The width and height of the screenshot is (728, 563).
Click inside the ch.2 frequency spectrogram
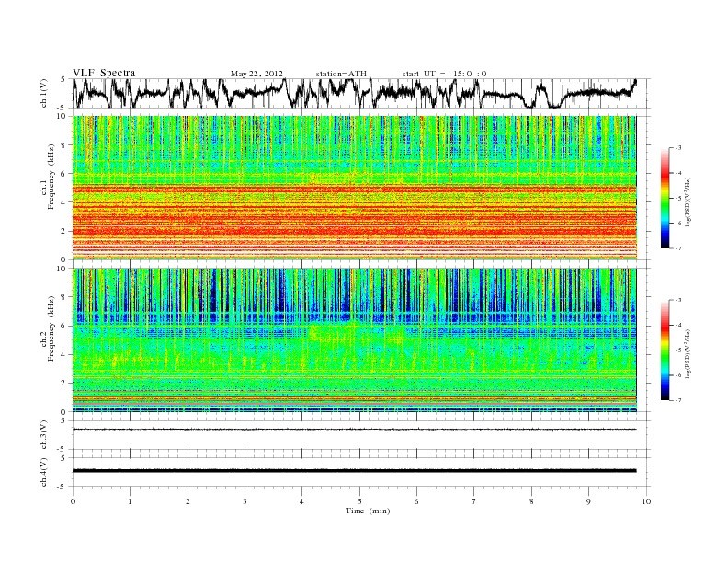click(x=354, y=339)
